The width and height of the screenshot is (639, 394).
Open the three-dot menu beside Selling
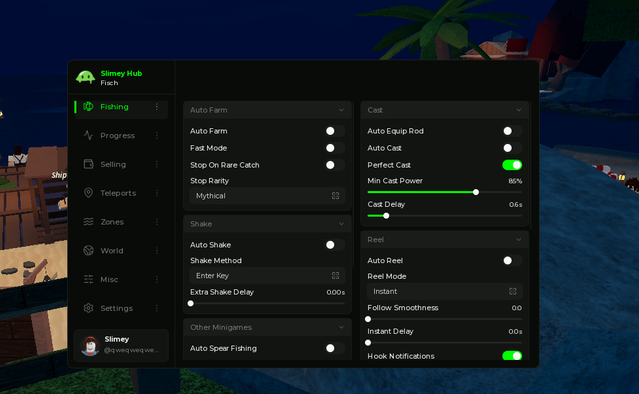[x=157, y=164]
